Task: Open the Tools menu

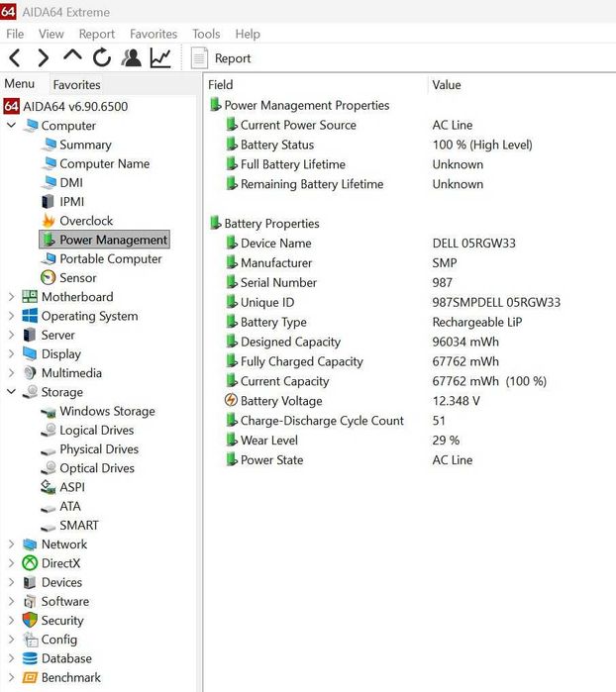Action: click(206, 34)
